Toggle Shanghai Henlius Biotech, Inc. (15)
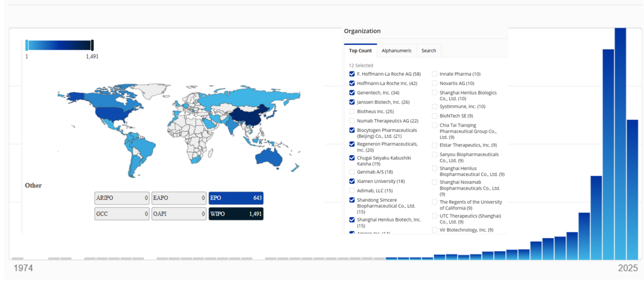The image size is (644, 285). coord(352,220)
